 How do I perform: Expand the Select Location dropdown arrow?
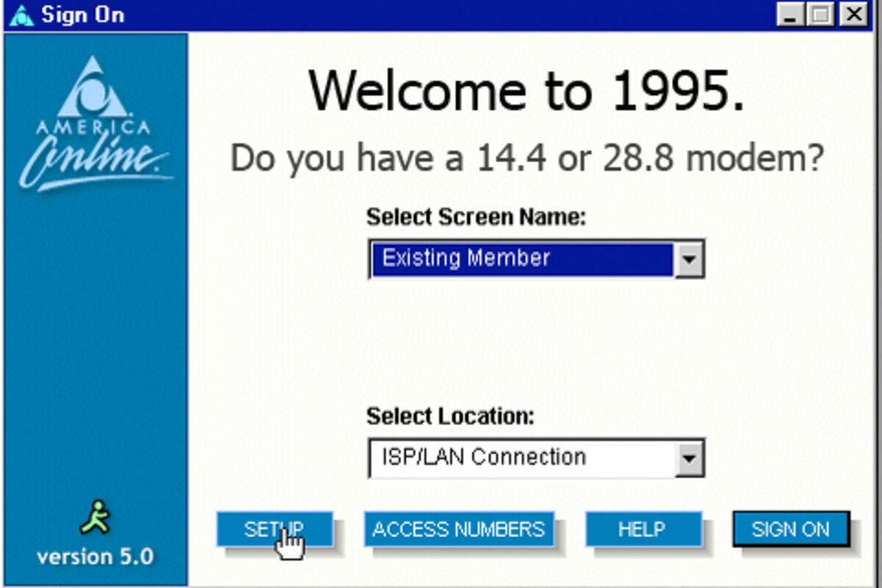coord(689,459)
